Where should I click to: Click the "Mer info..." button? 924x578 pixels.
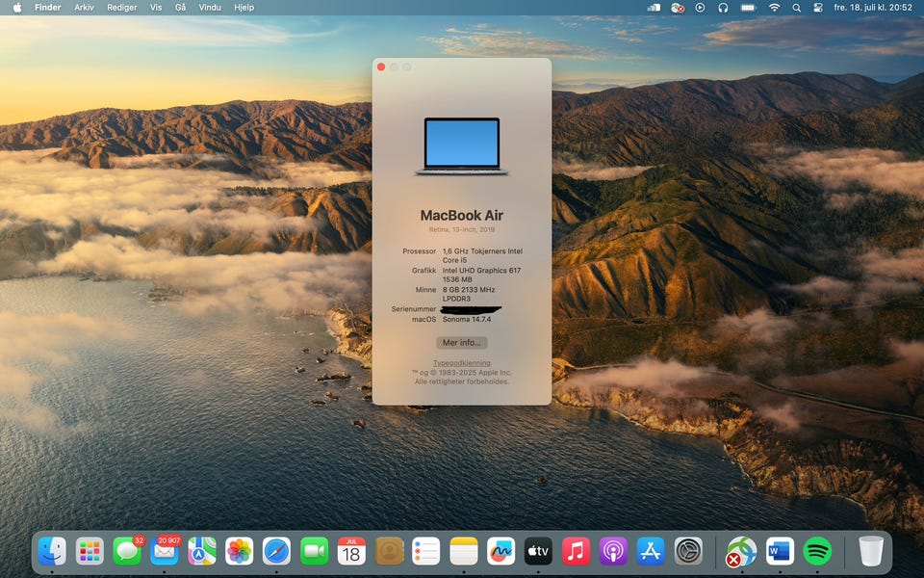[461, 343]
